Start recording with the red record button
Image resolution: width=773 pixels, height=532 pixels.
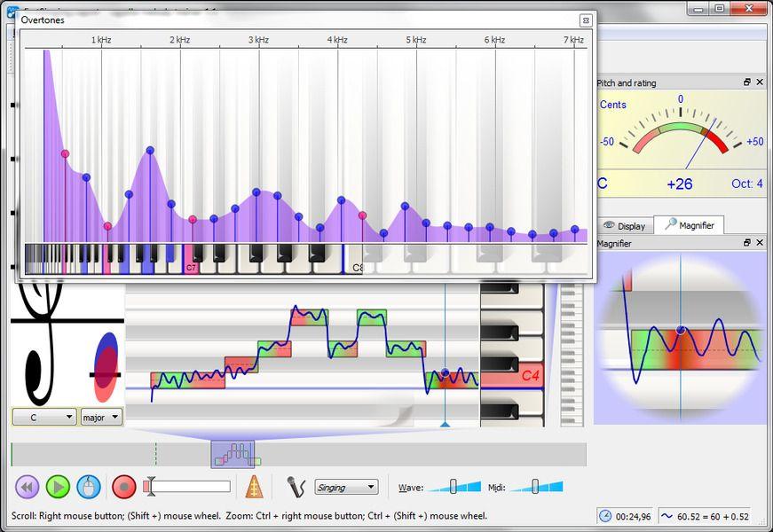click(x=123, y=487)
